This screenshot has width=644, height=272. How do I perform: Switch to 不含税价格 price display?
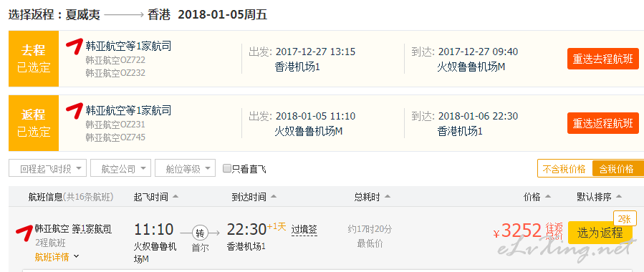point(564,169)
